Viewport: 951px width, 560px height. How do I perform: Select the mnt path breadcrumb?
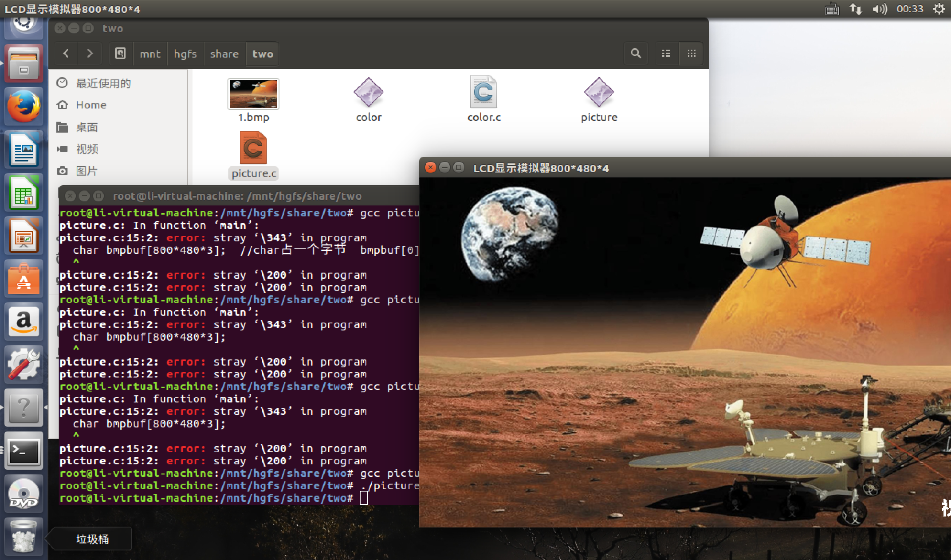point(150,54)
